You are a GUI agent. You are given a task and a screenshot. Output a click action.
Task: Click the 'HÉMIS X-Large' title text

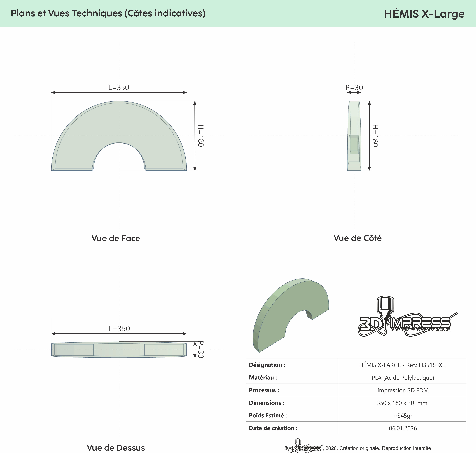coord(424,14)
